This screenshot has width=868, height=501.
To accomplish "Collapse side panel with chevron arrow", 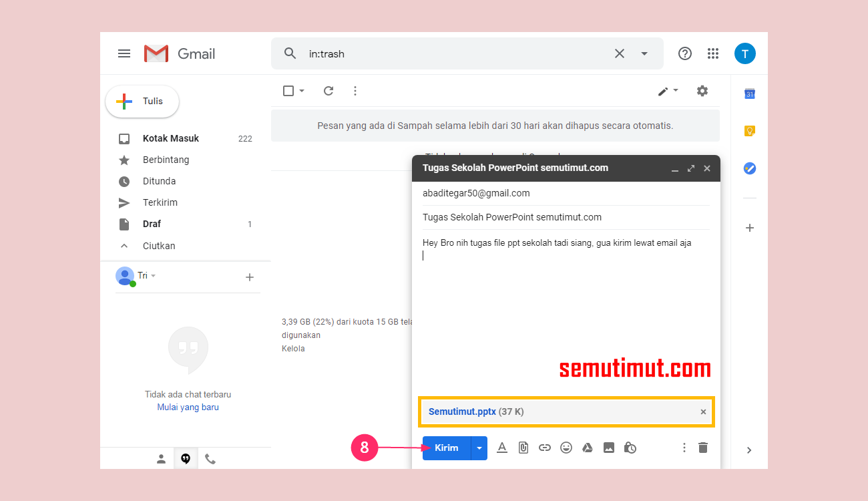I will (749, 450).
